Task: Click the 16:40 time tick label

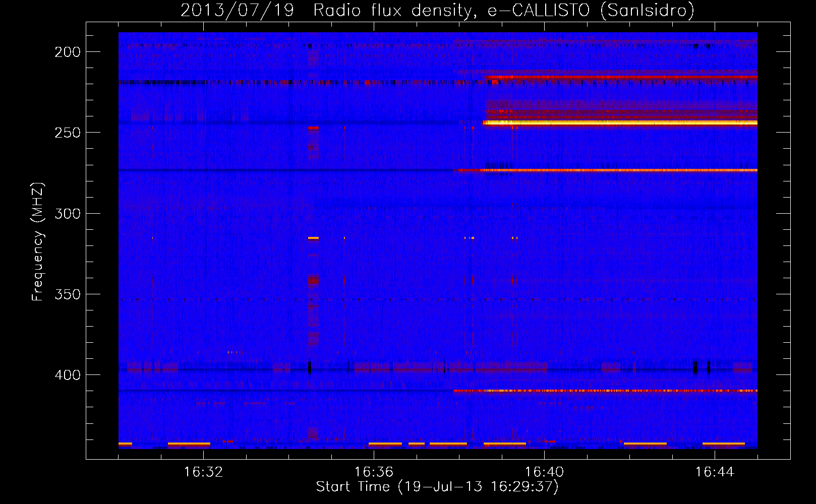Action: tap(544, 472)
